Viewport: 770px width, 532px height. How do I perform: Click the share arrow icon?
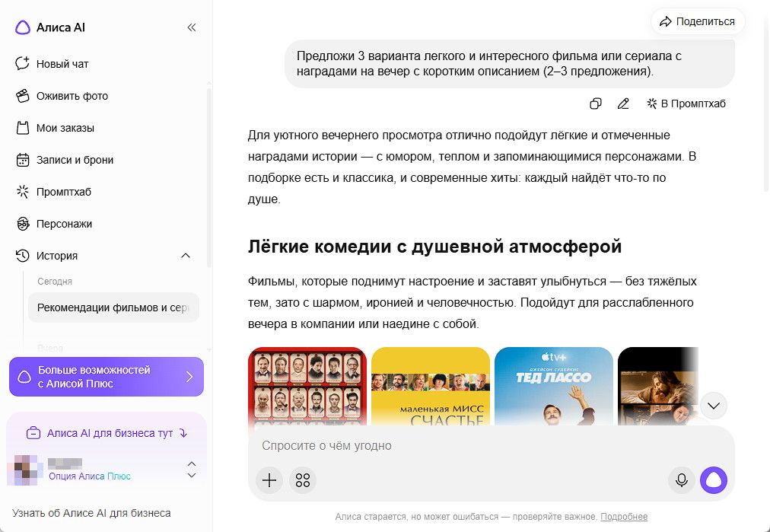(x=666, y=21)
